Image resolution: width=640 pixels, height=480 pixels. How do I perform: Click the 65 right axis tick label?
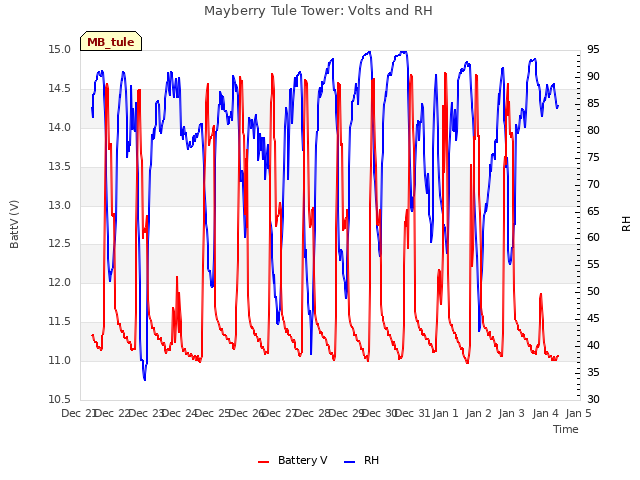pos(593,211)
